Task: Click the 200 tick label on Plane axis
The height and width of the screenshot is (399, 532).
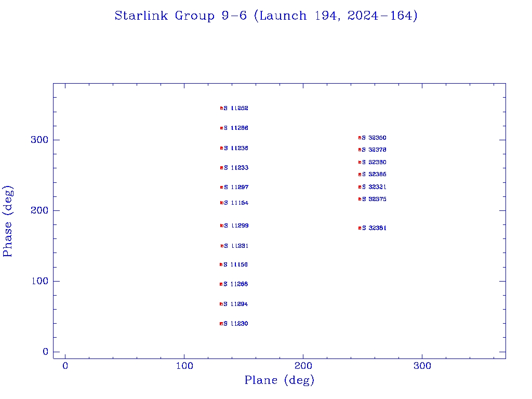Action: 303,366
